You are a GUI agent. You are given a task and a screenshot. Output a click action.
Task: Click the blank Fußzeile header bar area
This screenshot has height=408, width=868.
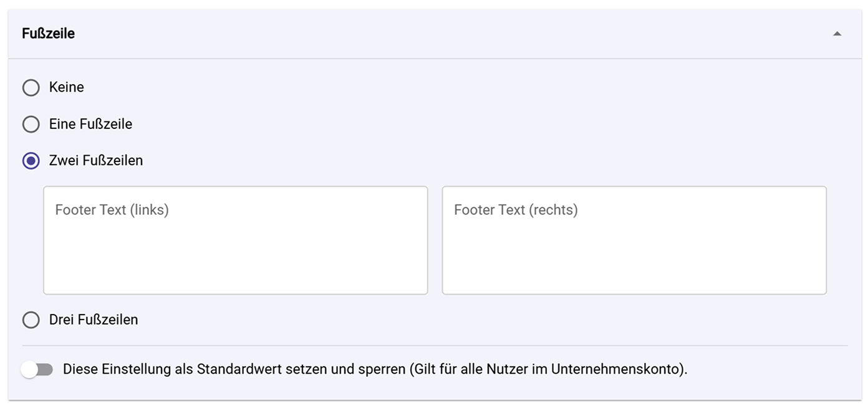436,34
